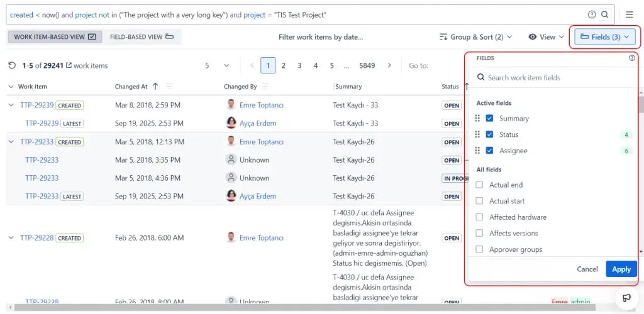The image size is (644, 314).
Task: Click the search magnifier icon in query bar
Action: tap(605, 14)
